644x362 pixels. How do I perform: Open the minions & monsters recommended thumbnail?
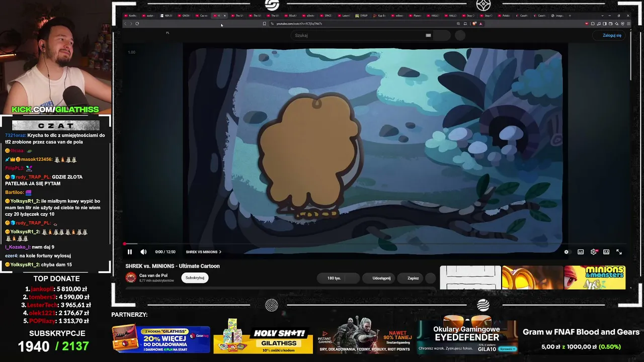click(x=595, y=278)
